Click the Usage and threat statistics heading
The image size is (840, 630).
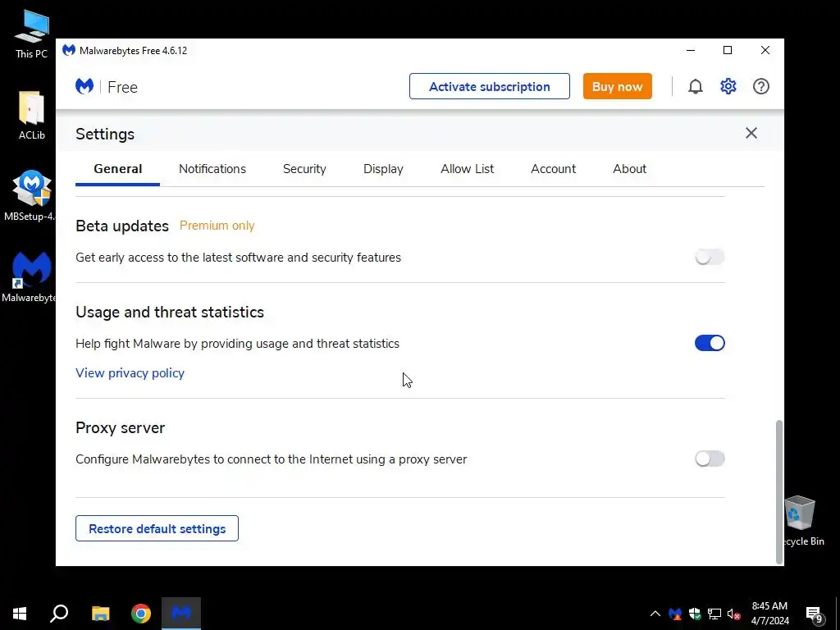click(170, 312)
